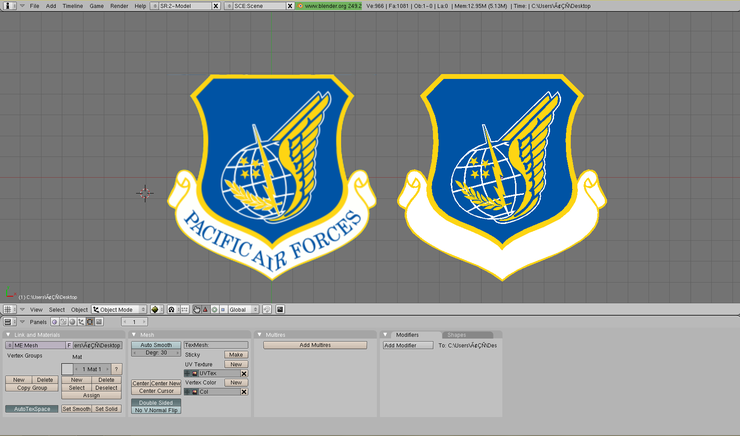The height and width of the screenshot is (436, 740).
Task: Click the Add Modifier button
Action: coord(408,345)
